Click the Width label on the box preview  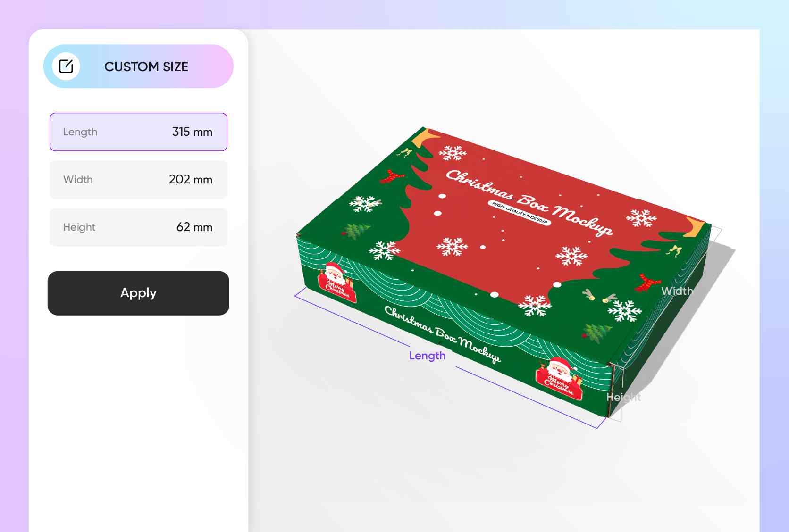tap(677, 291)
